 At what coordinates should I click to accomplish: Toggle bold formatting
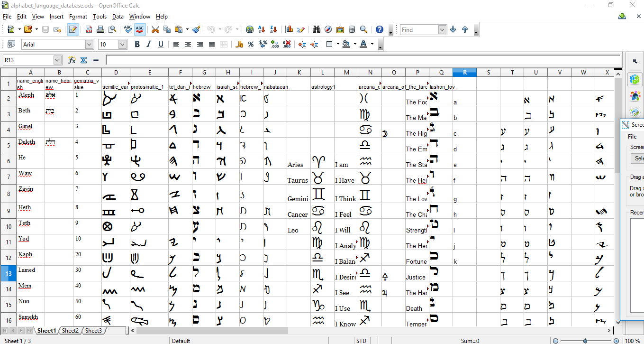point(137,44)
